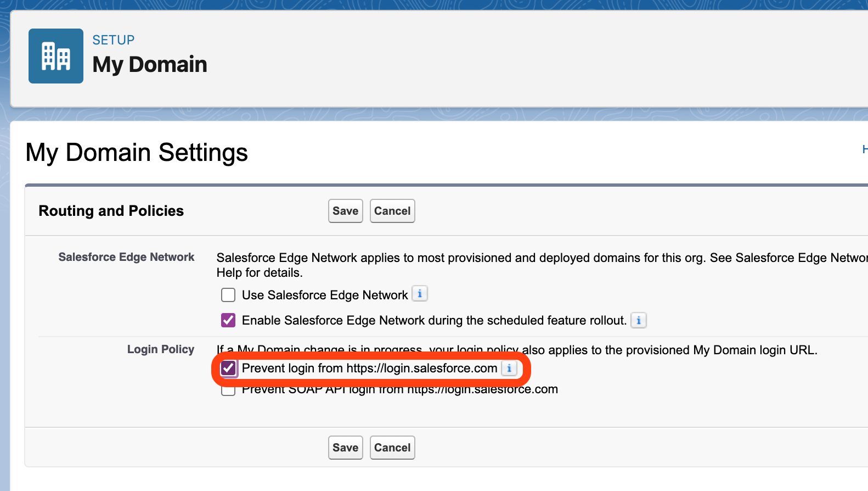Click the bottom Save button
Viewport: 868px width, 491px height.
click(x=346, y=448)
